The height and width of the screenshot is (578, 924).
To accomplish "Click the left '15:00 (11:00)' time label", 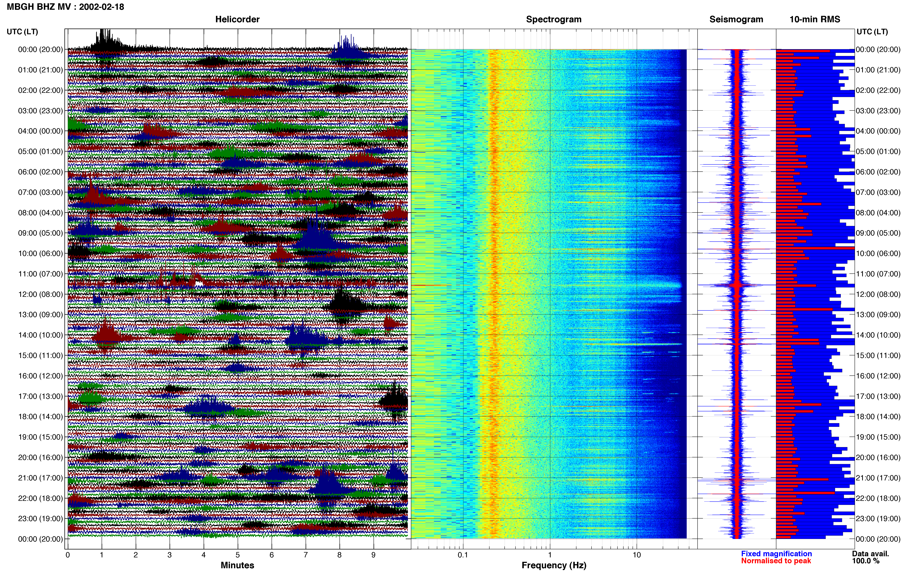I will tap(40, 355).
